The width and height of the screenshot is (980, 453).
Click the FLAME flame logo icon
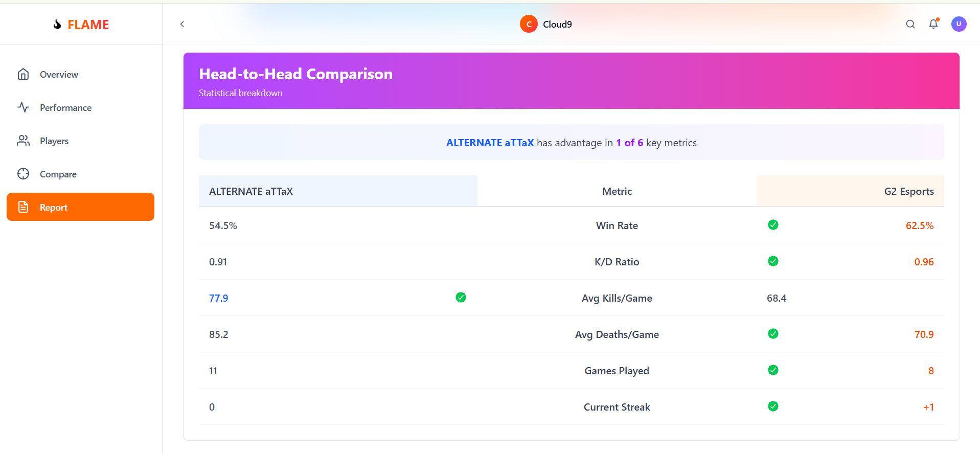(x=57, y=25)
